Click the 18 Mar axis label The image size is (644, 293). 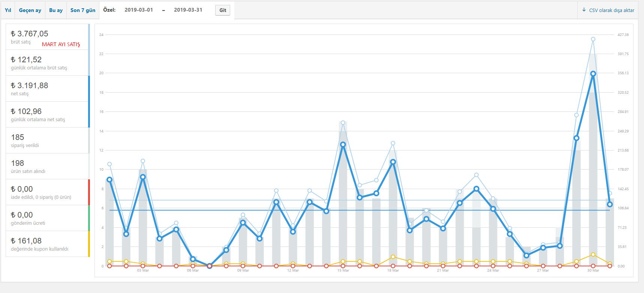(393, 270)
